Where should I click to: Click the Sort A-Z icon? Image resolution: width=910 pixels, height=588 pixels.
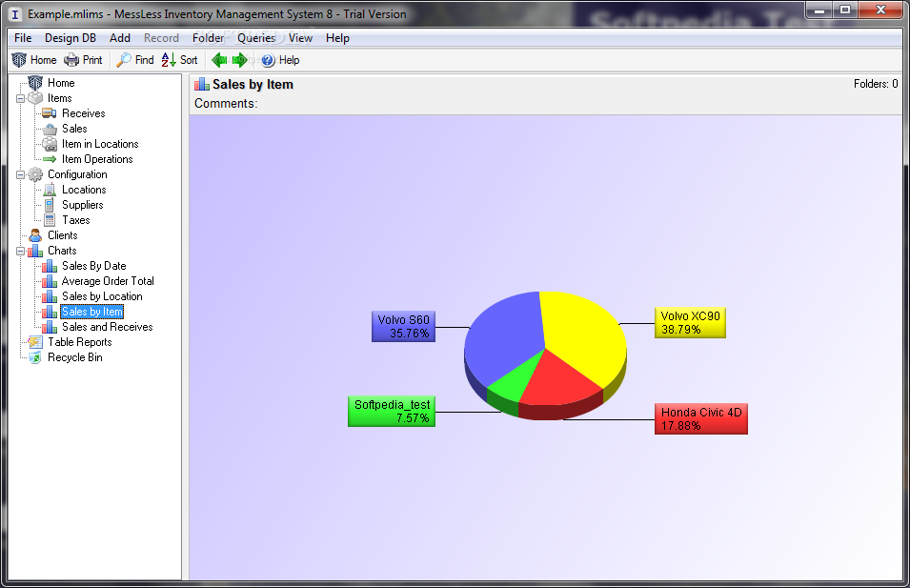[x=169, y=60]
